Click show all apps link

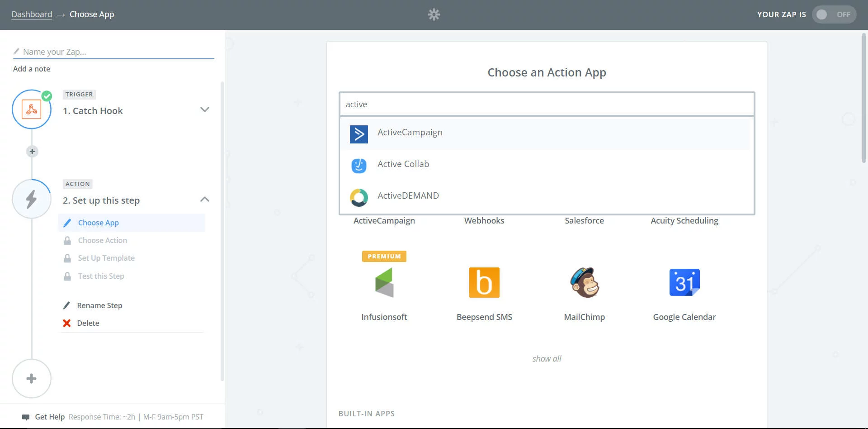pyautogui.click(x=547, y=358)
